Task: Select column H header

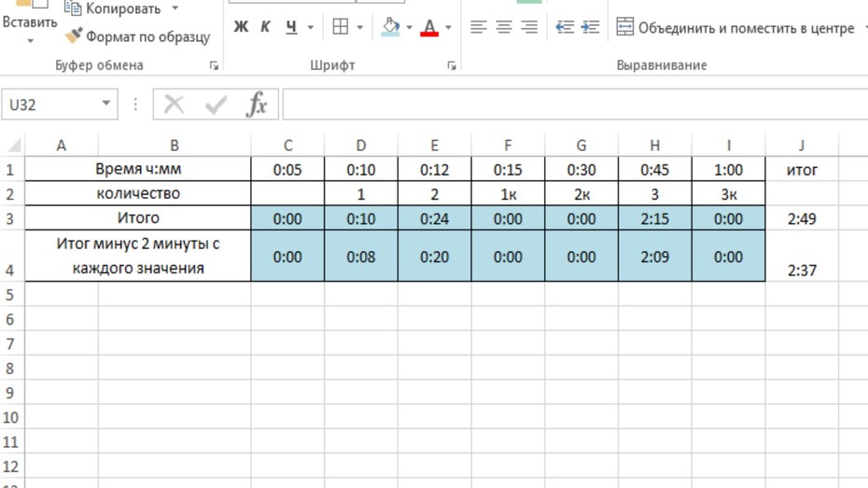Action: tap(655, 146)
